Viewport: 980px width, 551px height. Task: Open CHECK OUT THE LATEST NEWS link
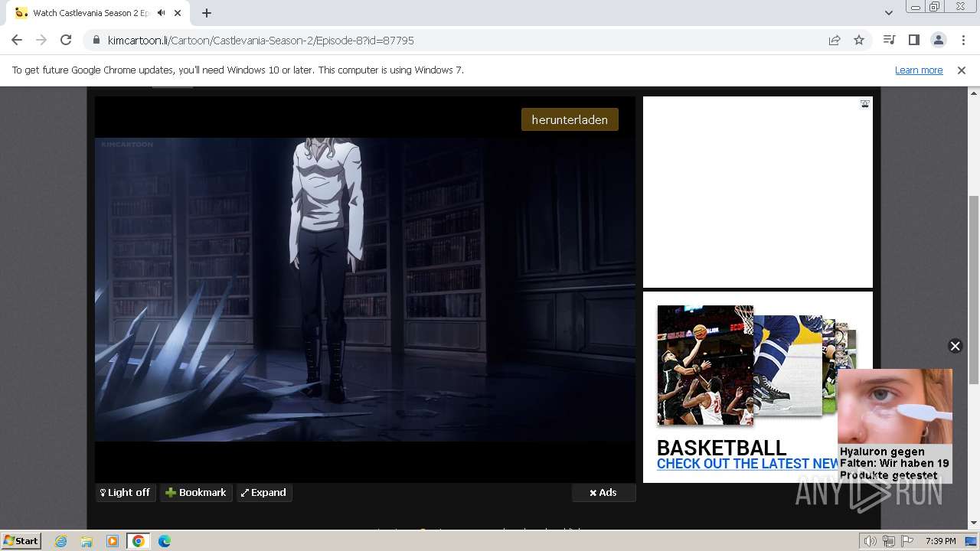748,464
